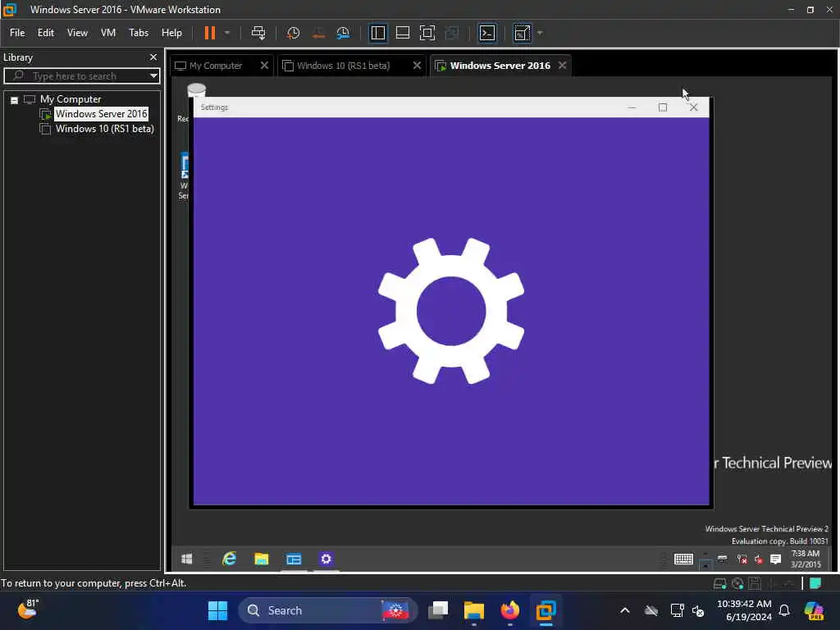Open the guest touch keyboard icon

(x=683, y=559)
